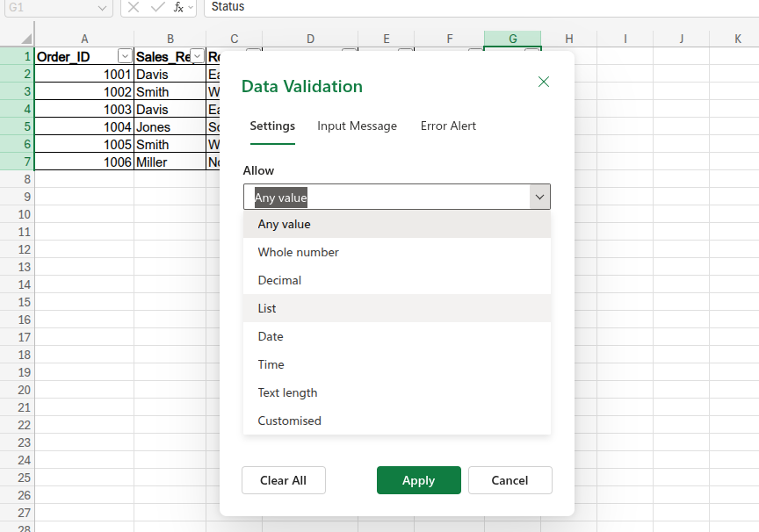
Task: Clear All validation settings
Action: pyautogui.click(x=283, y=480)
